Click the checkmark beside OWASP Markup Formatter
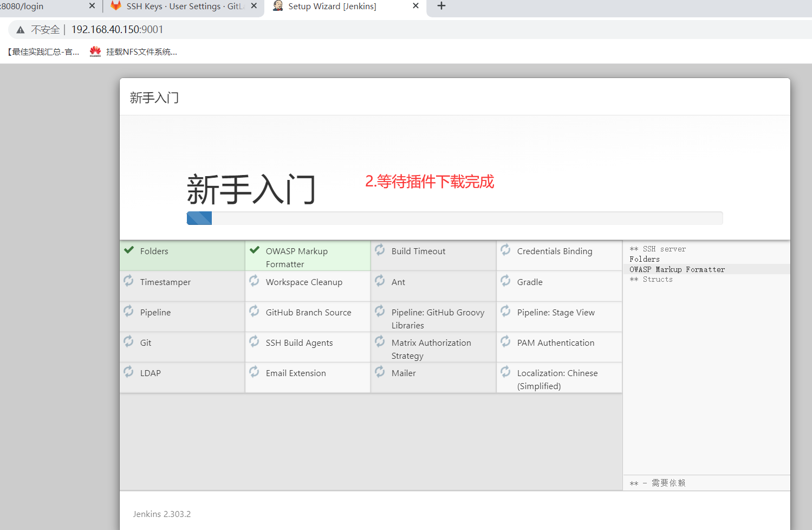The height and width of the screenshot is (530, 812). point(255,250)
